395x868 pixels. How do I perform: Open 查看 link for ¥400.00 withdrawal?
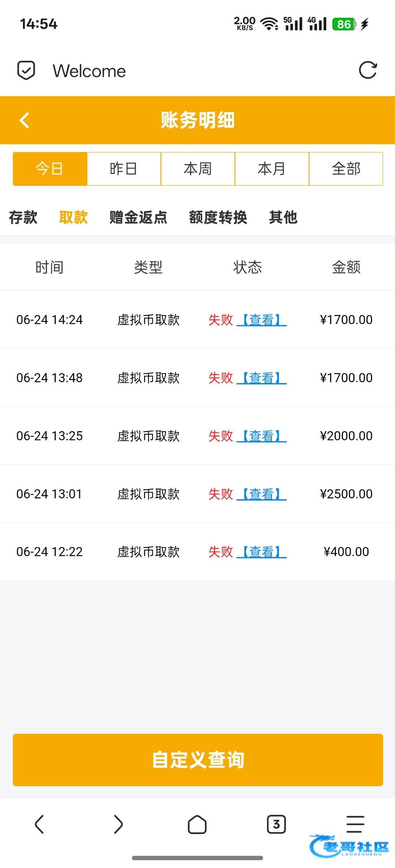[262, 552]
